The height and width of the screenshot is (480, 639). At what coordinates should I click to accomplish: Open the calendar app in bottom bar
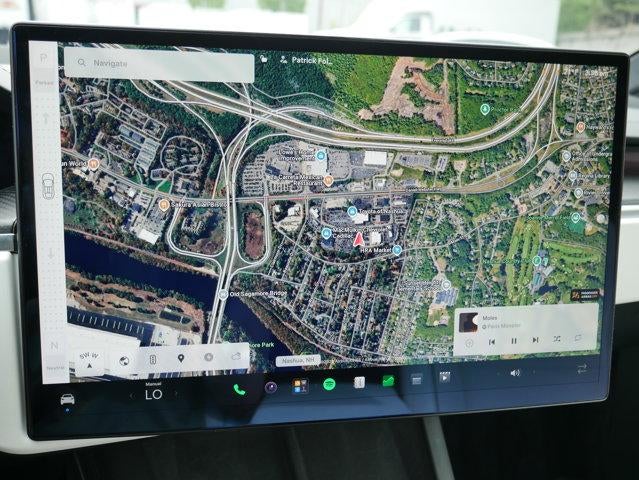(x=416, y=379)
